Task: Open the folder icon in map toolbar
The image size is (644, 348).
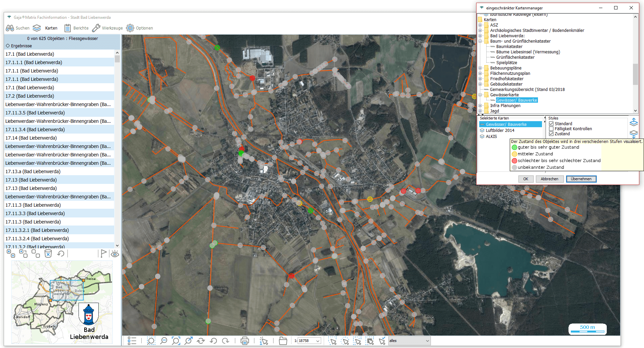Action: coord(283,341)
